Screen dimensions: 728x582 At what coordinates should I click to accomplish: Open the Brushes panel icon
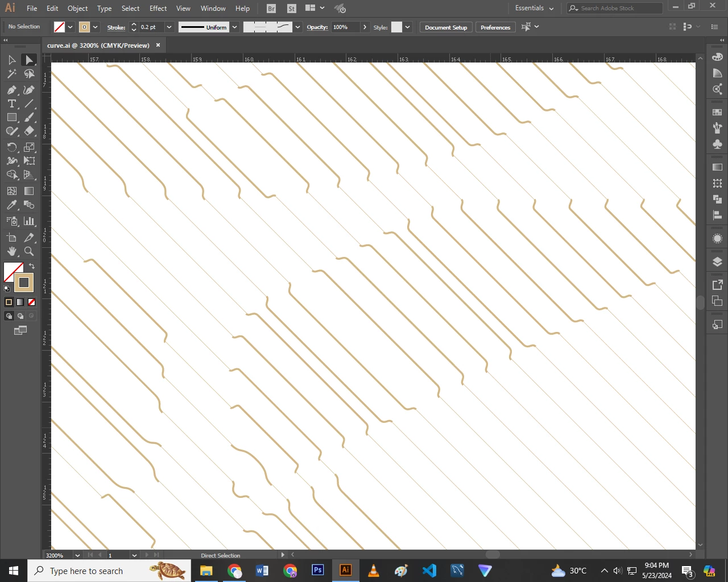pos(717,128)
